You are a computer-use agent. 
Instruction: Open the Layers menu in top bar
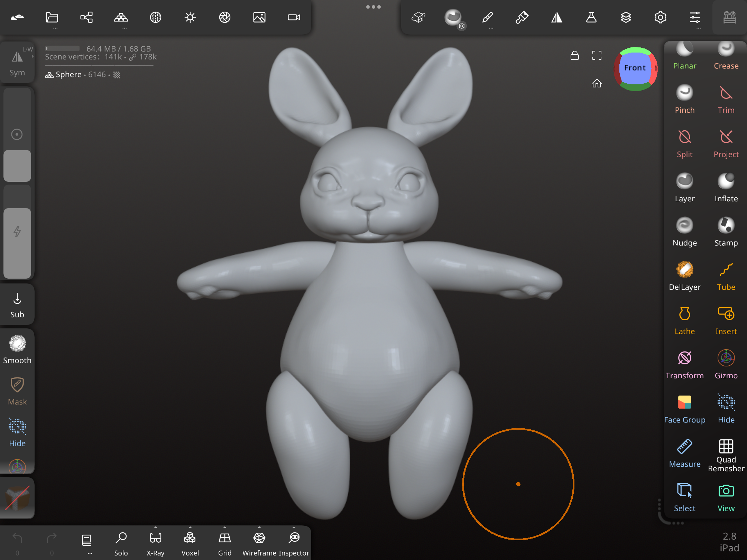pyautogui.click(x=626, y=17)
